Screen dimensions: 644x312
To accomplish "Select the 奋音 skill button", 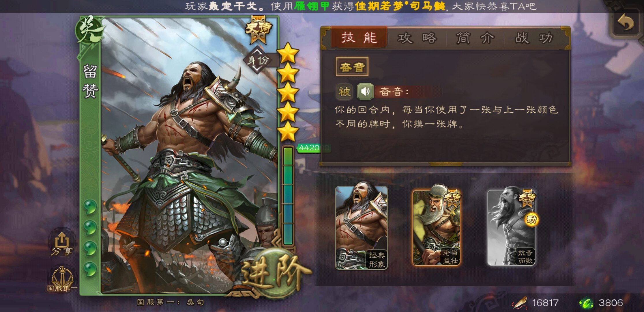I will pyautogui.click(x=352, y=67).
